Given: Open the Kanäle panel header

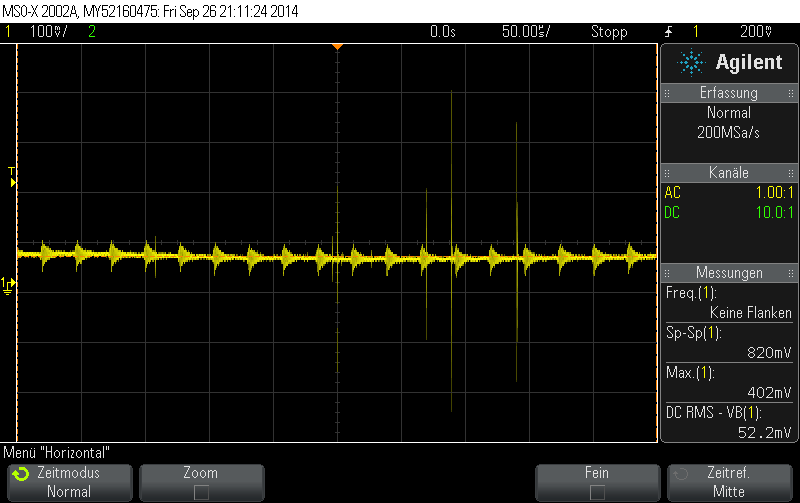Looking at the screenshot, I should (729, 173).
